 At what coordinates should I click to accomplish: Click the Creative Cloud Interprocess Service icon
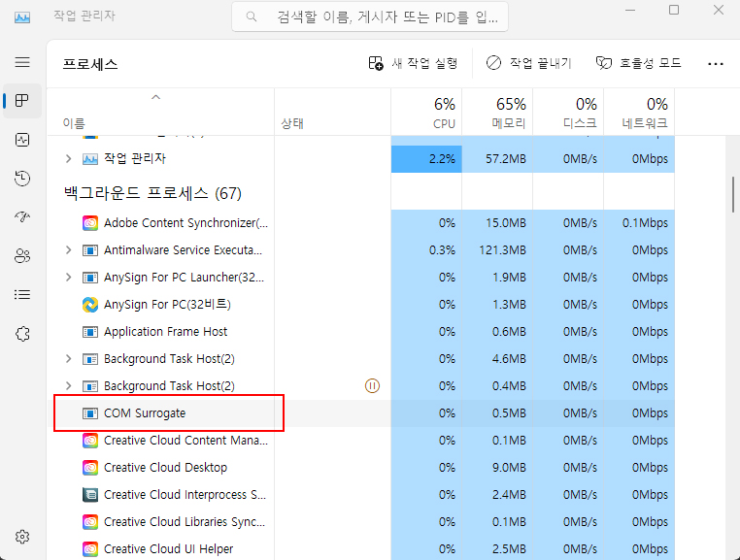pos(90,495)
